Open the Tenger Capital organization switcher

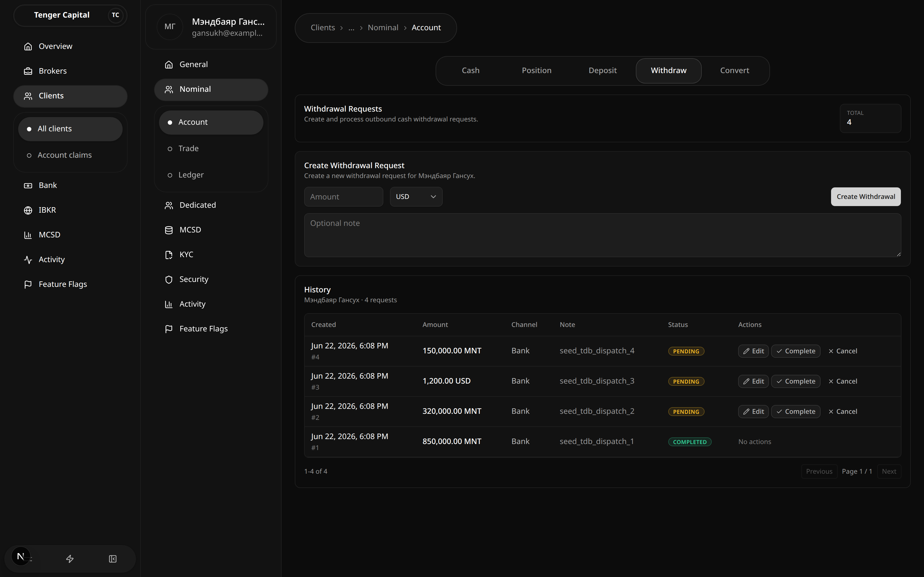click(70, 15)
